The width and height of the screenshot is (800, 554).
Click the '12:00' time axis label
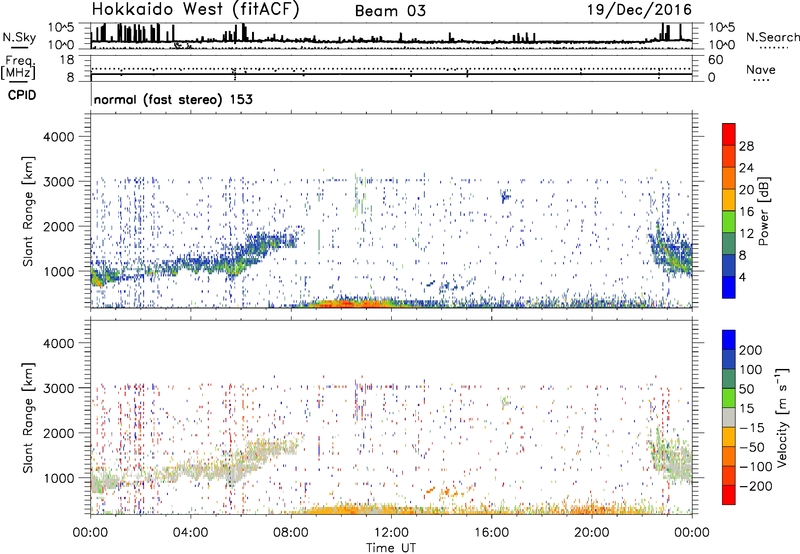[391, 533]
